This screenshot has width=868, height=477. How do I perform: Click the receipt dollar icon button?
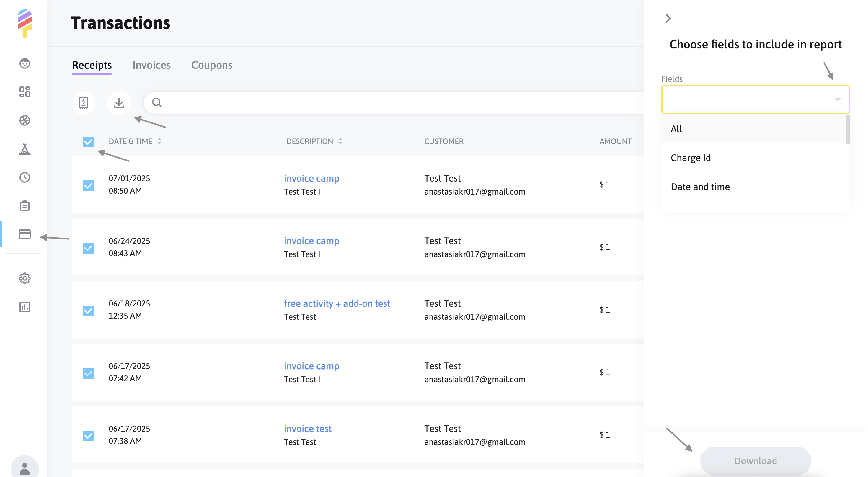(x=83, y=103)
